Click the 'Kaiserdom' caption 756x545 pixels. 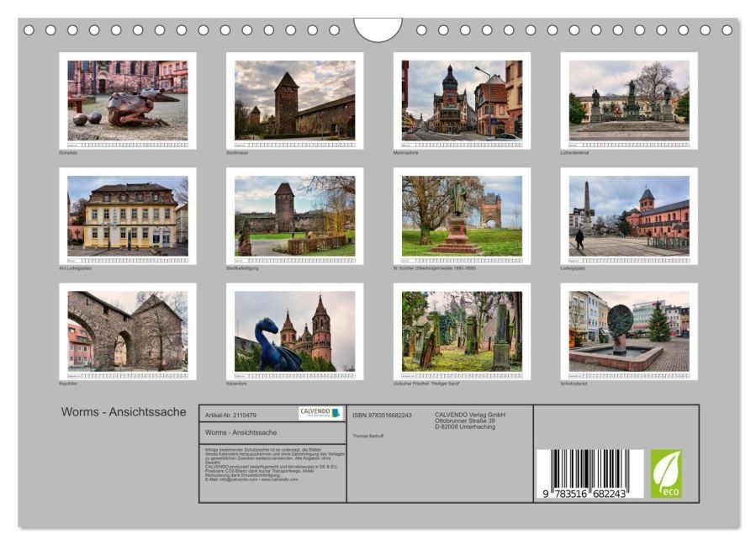point(236,384)
